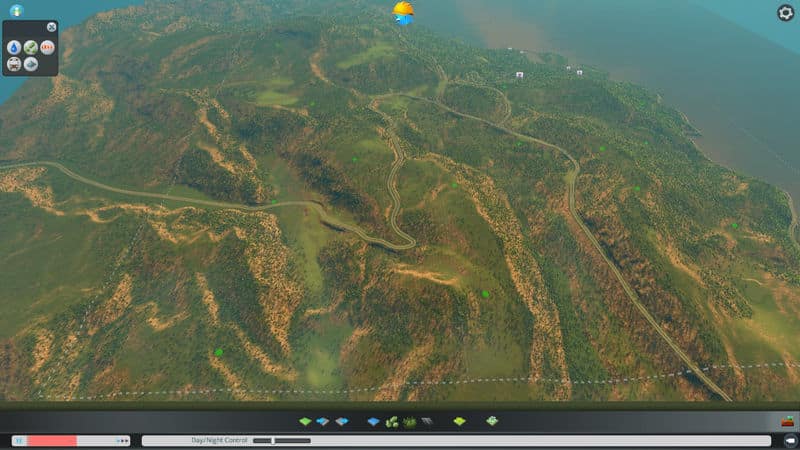Adjust the Day/Night Control slider
This screenshot has width=800, height=450.
281,440
